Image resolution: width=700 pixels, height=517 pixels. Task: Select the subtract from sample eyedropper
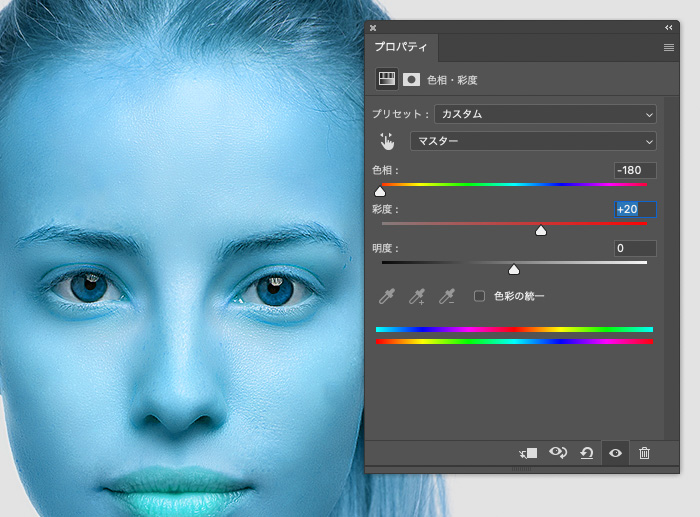pos(448,296)
